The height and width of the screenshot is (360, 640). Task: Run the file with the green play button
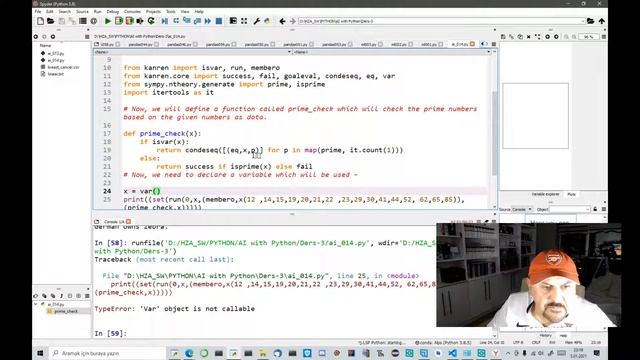[108, 21]
